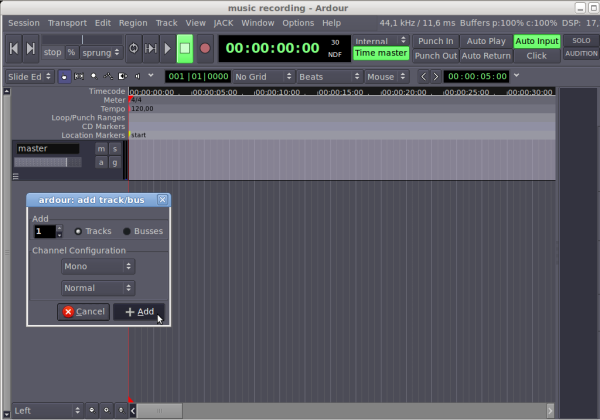Open the Internal sync source dropdown
Viewport: 600px width, 420px height.
381,41
